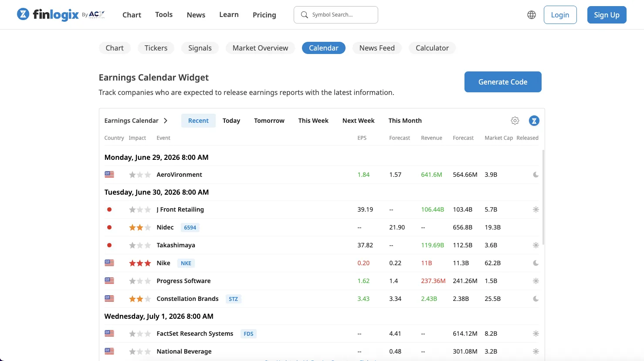Click the Sign Up button
The width and height of the screenshot is (644, 361).
point(607,15)
